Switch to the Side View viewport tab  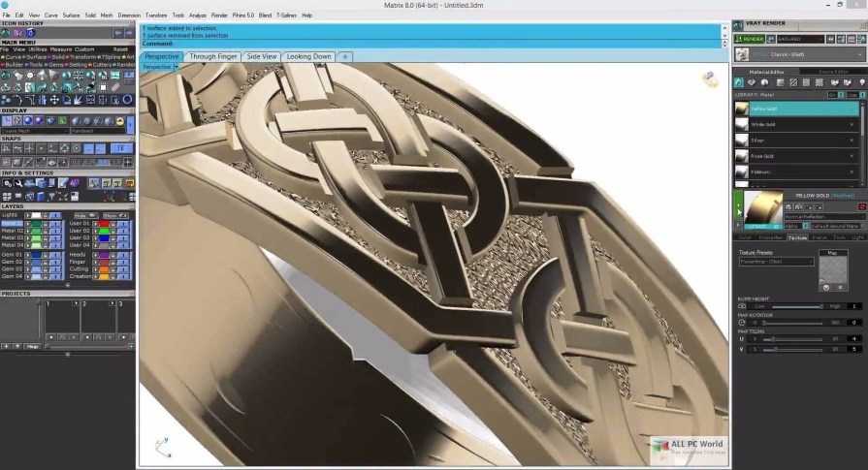(x=262, y=57)
